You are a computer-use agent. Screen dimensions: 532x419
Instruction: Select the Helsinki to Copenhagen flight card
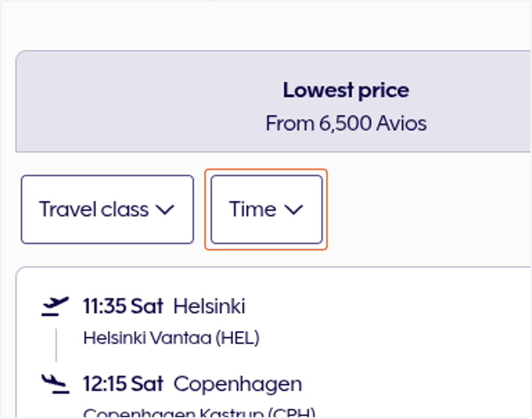click(274, 343)
